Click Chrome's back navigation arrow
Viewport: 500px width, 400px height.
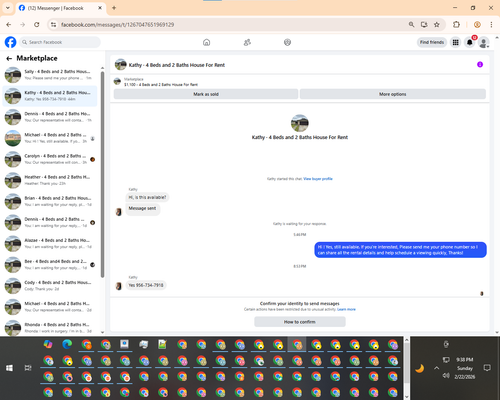pos(9,25)
